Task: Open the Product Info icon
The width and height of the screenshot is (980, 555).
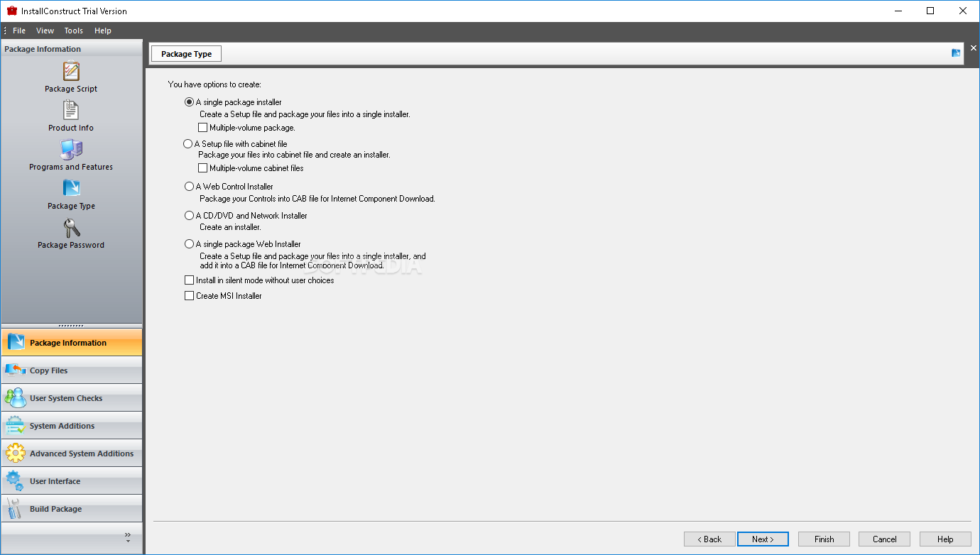Action: click(71, 110)
